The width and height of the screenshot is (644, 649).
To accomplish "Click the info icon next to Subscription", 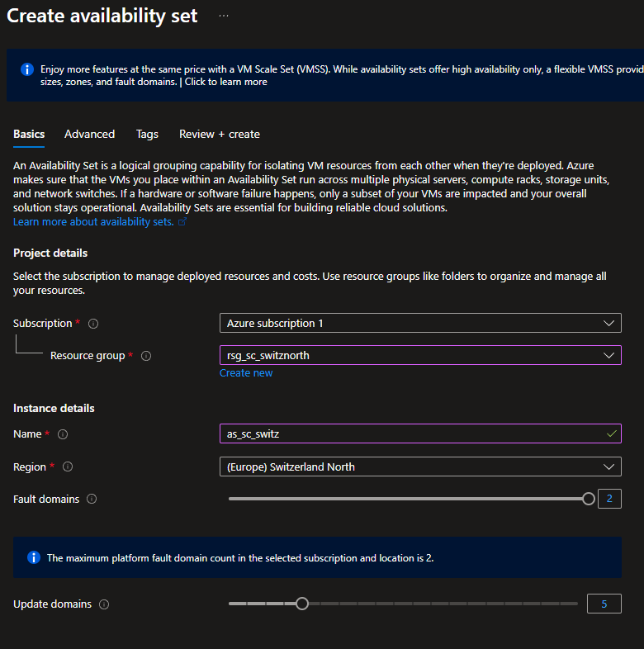I will tap(93, 324).
